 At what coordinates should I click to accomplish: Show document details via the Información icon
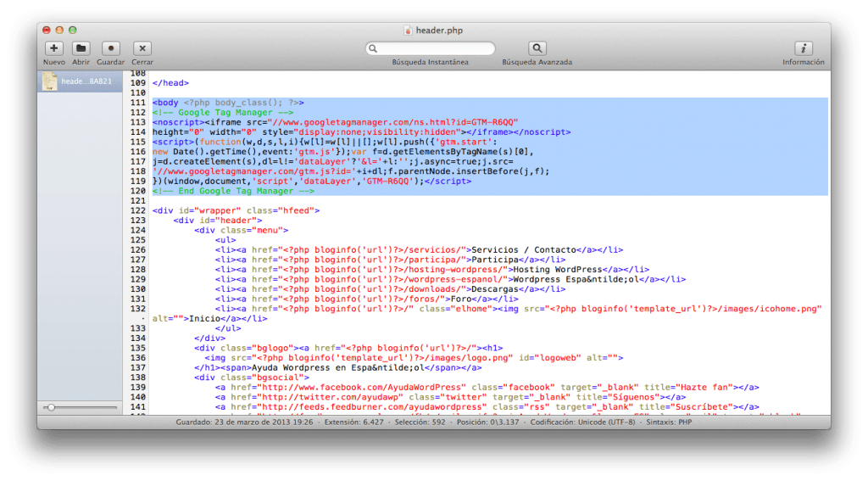coord(803,49)
